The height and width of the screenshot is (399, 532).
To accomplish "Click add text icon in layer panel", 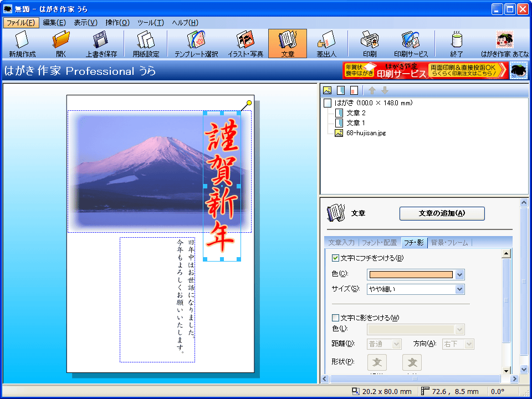I will (x=341, y=90).
